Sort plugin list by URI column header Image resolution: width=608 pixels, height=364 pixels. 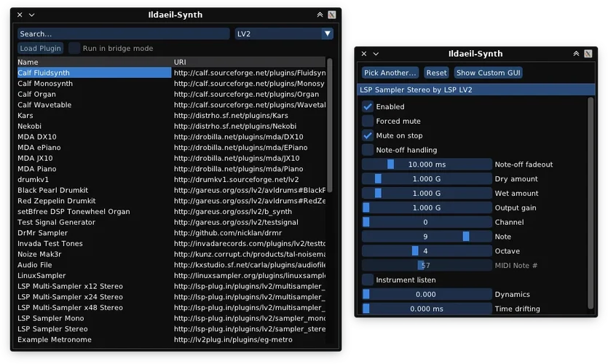coord(181,63)
